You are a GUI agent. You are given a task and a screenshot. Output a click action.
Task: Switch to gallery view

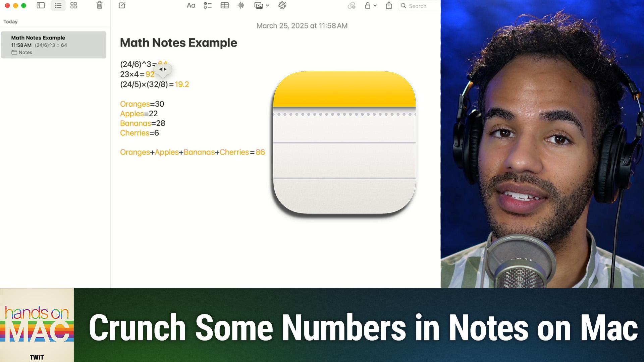click(74, 5)
